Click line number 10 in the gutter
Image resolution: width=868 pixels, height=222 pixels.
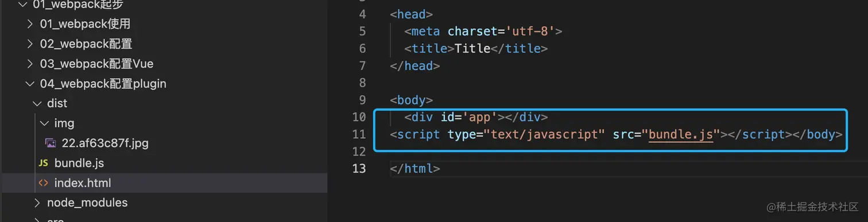(359, 118)
